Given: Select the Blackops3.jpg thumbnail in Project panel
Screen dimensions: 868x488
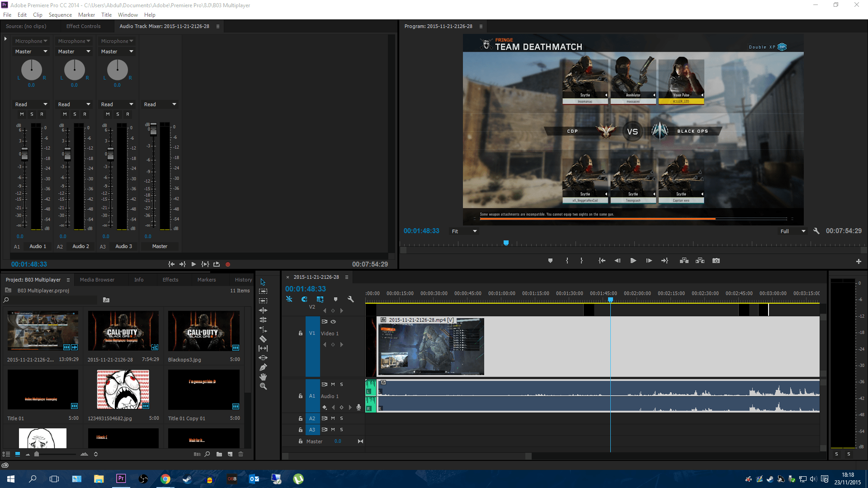Looking at the screenshot, I should pos(203,330).
